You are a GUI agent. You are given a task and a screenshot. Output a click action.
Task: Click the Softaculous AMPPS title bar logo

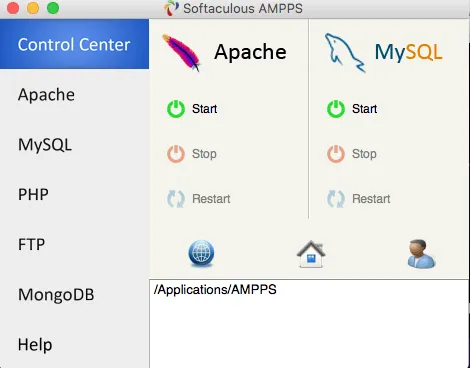[x=171, y=8]
